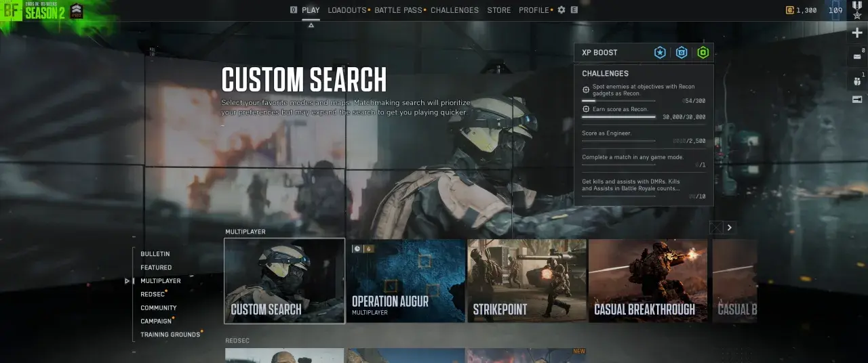Image resolution: width=868 pixels, height=363 pixels.
Task: Select REDSEC in the side menu
Action: (153, 295)
